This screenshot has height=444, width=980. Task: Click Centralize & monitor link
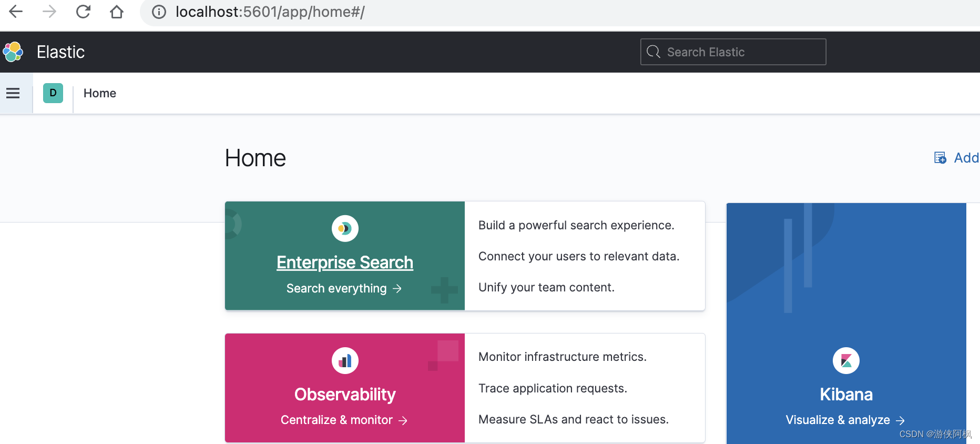344,420
